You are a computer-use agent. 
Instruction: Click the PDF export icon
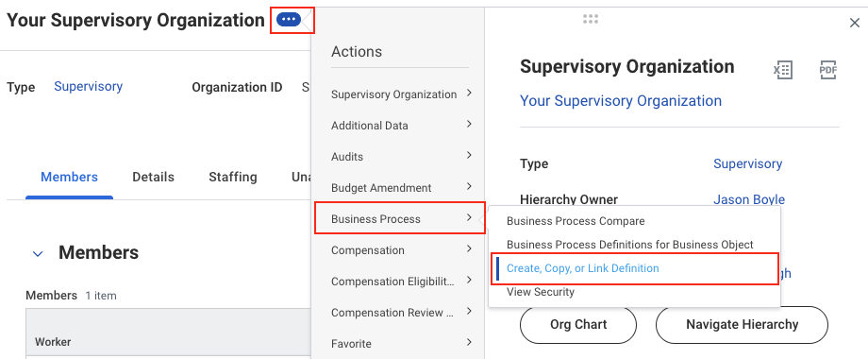coord(828,70)
